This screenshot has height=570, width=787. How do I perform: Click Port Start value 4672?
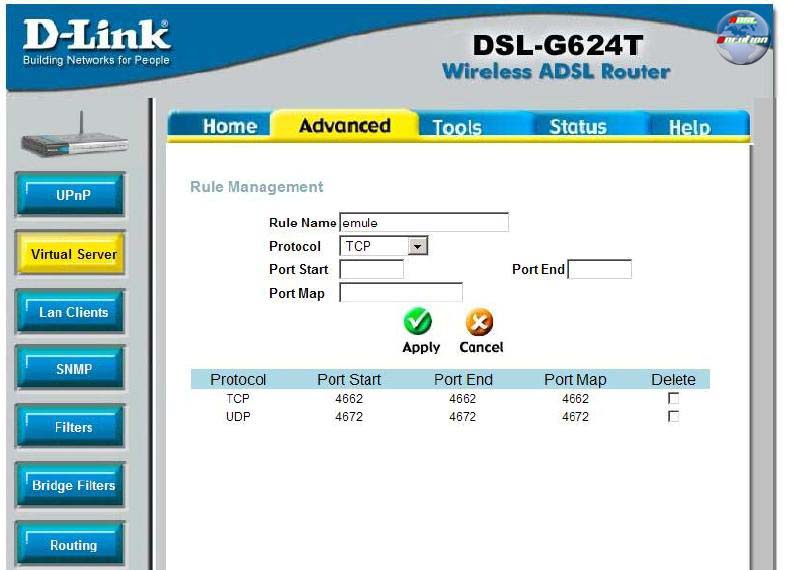click(349, 416)
